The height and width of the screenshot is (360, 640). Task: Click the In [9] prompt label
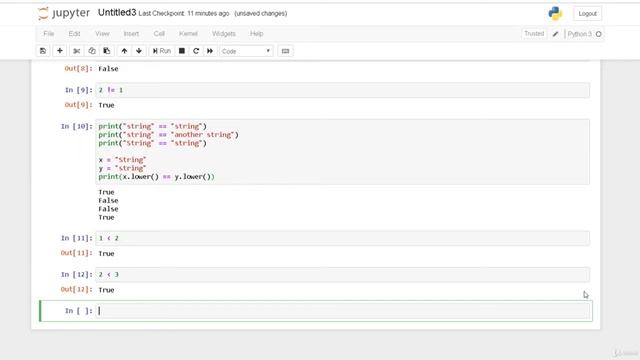tap(79, 90)
